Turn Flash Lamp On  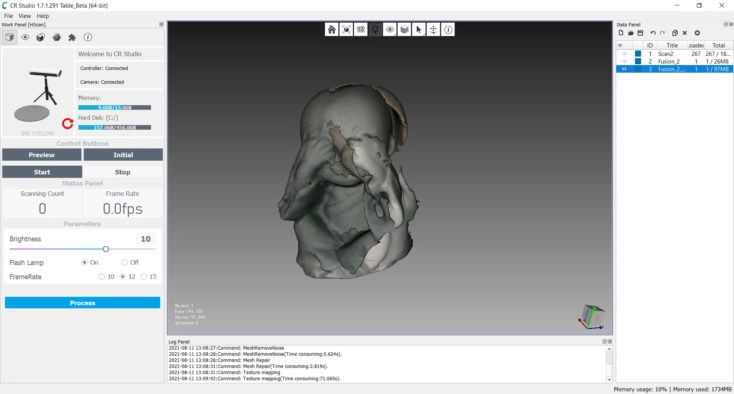pos(84,263)
